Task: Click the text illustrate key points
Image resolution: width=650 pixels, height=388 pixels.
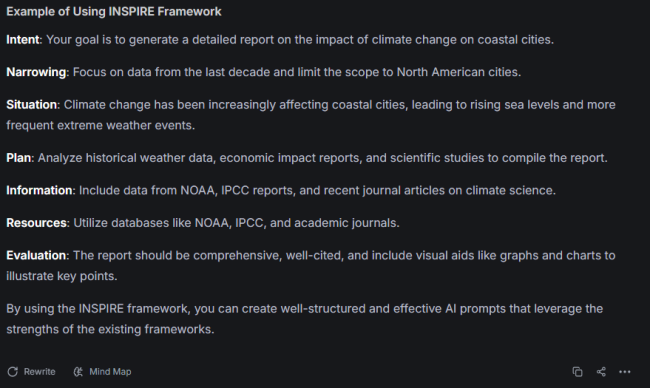Action: [x=62, y=276]
